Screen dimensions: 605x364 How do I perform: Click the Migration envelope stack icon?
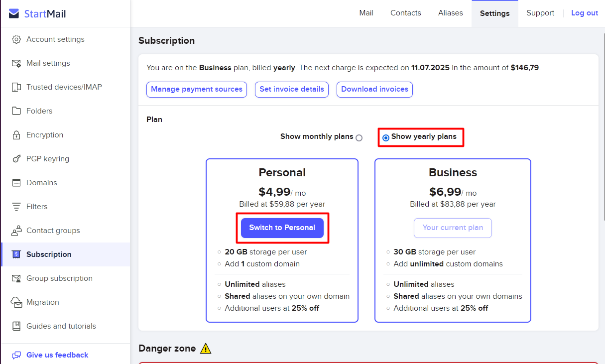(16, 302)
